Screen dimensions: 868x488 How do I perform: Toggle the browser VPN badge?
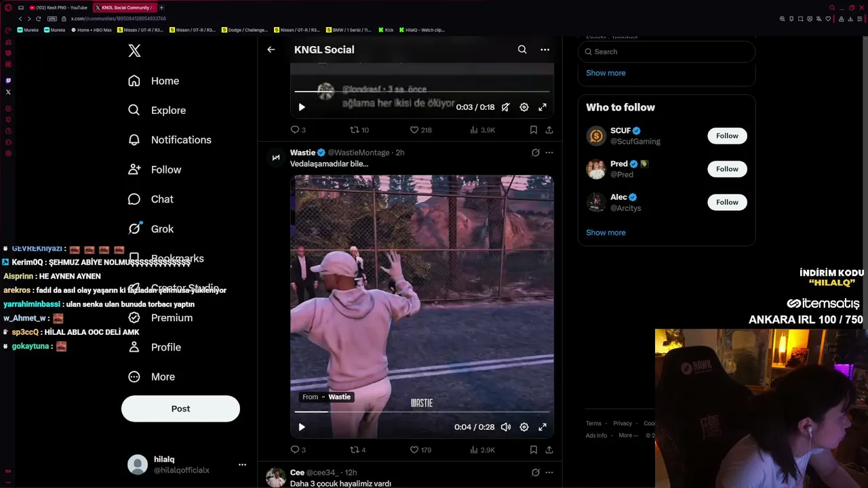coord(52,19)
